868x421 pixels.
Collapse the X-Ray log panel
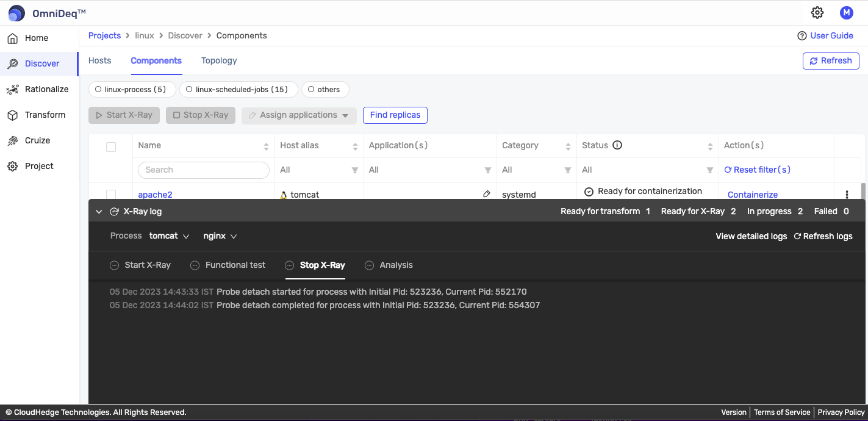pos(99,211)
